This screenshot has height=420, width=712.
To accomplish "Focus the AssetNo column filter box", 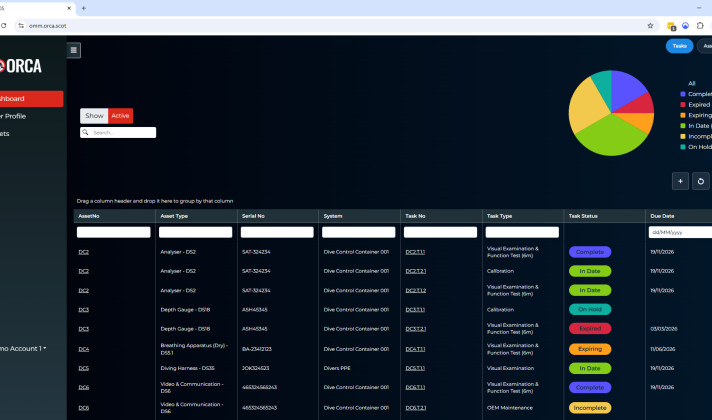I will (x=114, y=232).
